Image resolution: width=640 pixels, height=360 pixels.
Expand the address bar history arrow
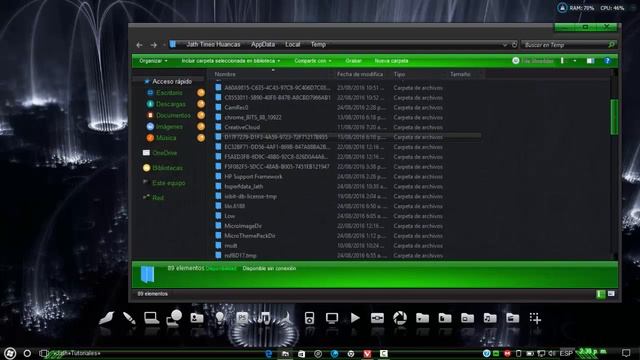504,45
